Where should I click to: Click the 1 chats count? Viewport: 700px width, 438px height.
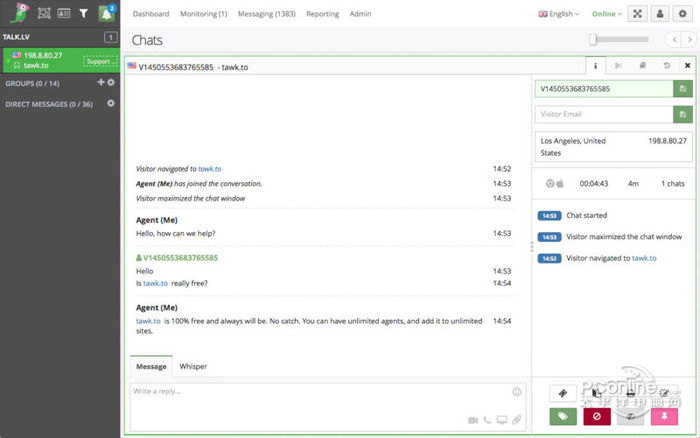click(x=673, y=184)
